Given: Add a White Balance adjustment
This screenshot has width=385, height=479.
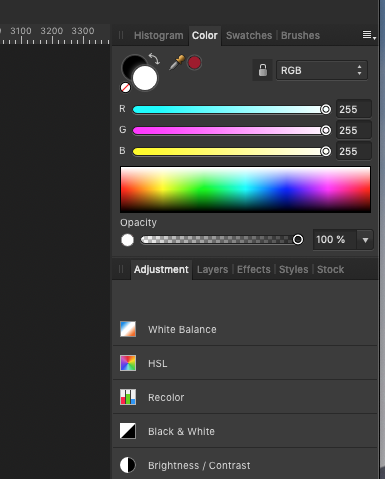Looking at the screenshot, I should (245, 329).
